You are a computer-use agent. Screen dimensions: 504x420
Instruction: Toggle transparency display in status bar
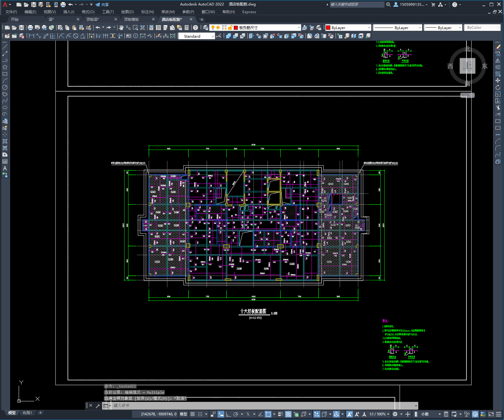point(288,414)
